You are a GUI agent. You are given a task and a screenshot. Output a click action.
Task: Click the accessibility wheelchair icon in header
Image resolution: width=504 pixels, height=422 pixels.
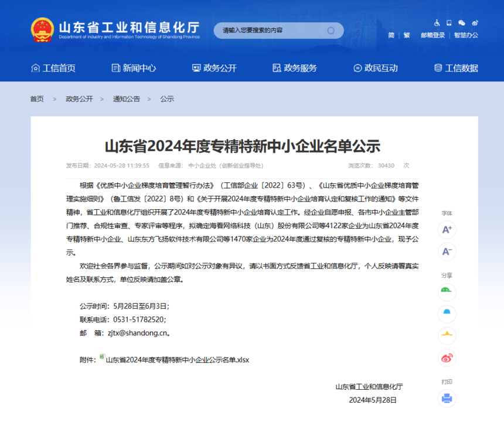[437, 23]
